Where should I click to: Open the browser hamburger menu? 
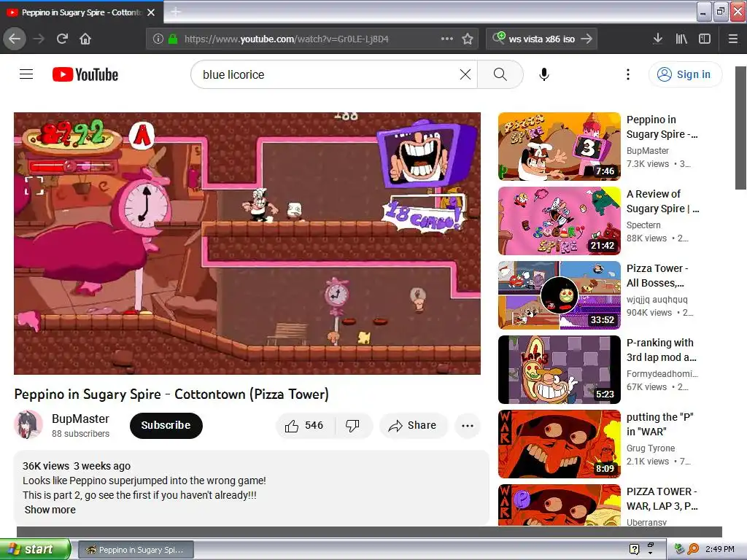pos(732,39)
